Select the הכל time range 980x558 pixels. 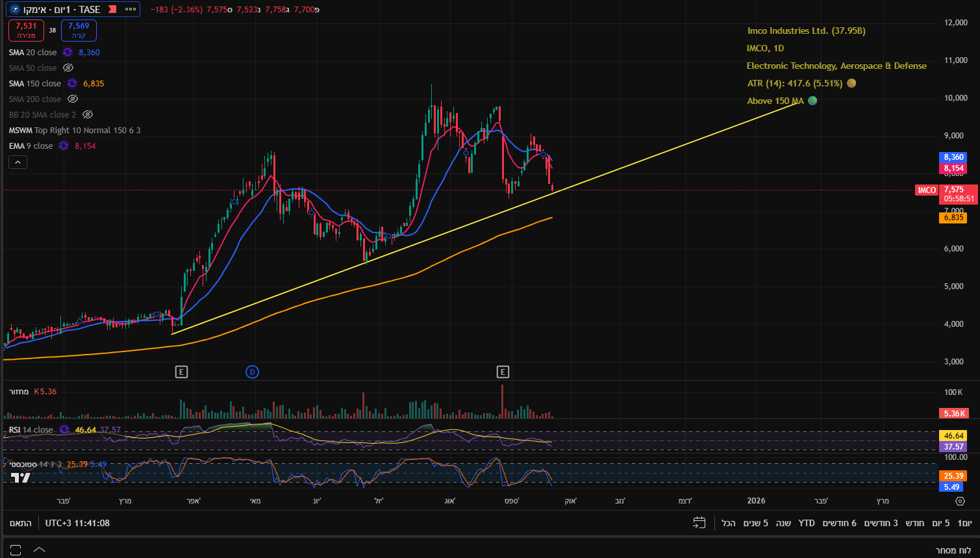pyautogui.click(x=729, y=523)
